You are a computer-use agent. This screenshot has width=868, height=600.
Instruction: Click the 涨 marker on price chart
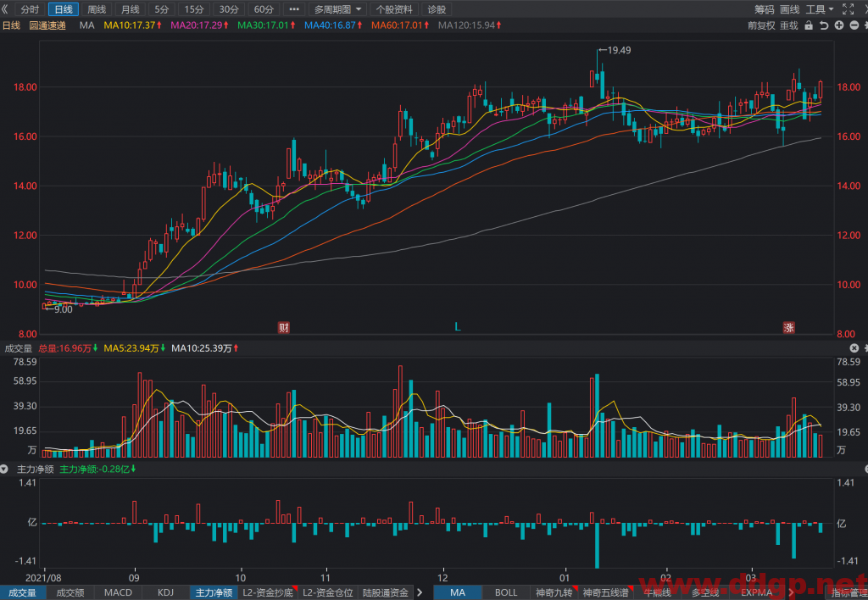(x=789, y=327)
